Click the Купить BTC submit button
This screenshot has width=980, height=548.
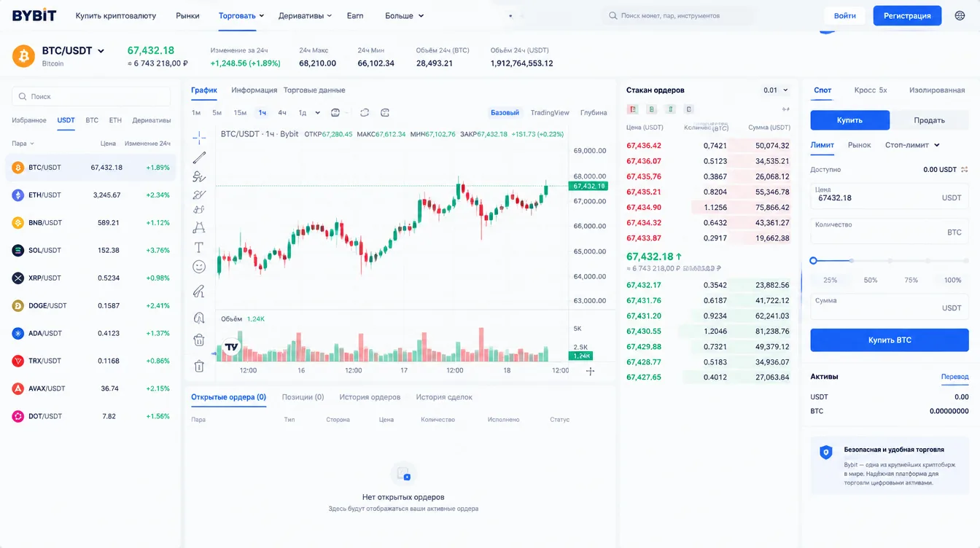[x=890, y=340]
